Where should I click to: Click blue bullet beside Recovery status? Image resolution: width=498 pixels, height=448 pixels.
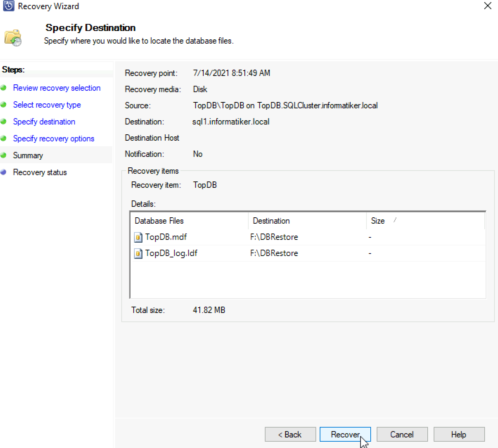(4, 172)
